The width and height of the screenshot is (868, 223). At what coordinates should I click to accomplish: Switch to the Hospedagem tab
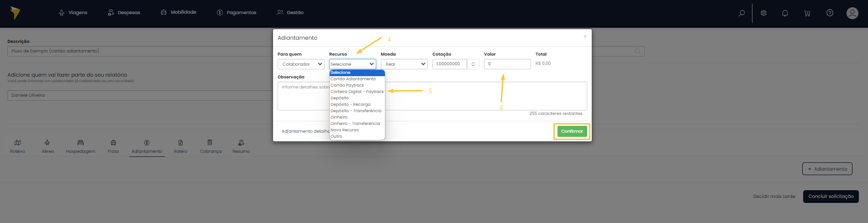(x=80, y=146)
